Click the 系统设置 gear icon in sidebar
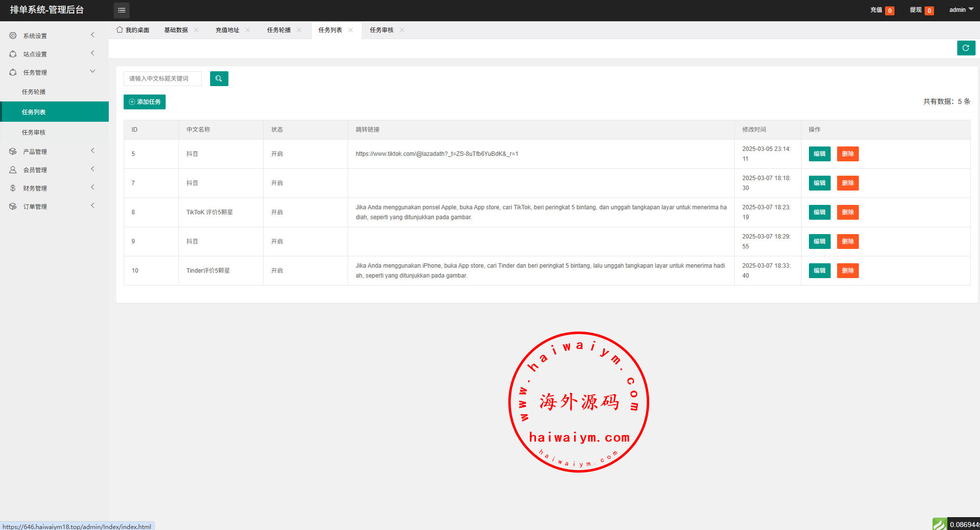Viewport: 980px width, 530px height. (13, 36)
